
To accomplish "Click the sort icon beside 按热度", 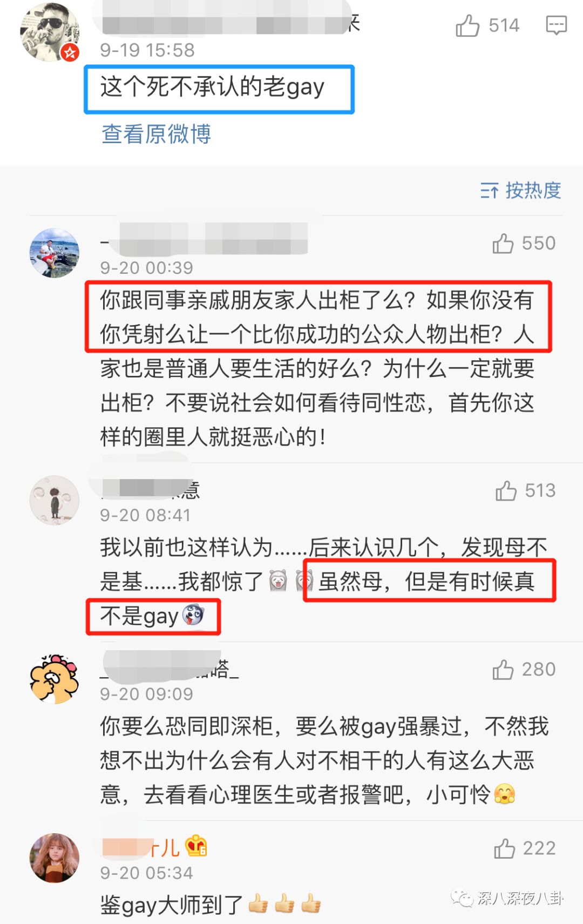I will click(490, 191).
